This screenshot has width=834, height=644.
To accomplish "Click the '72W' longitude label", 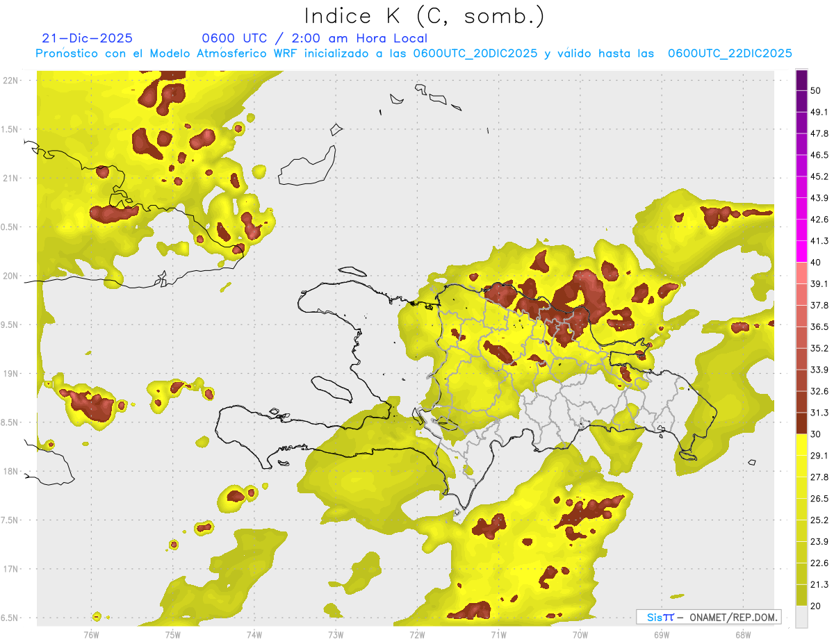I will point(417,634).
